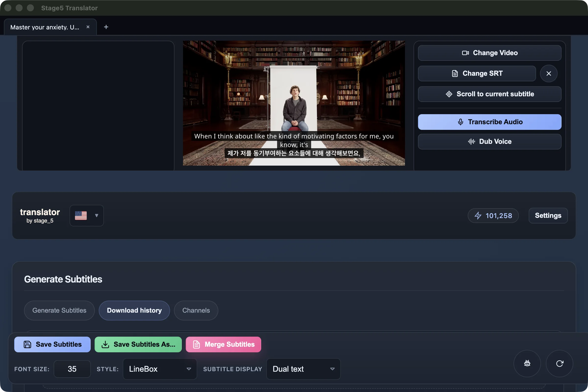This screenshot has width=588, height=392.
Task: Click the microphone icon on Transcribe Audio
Action: coord(460,122)
